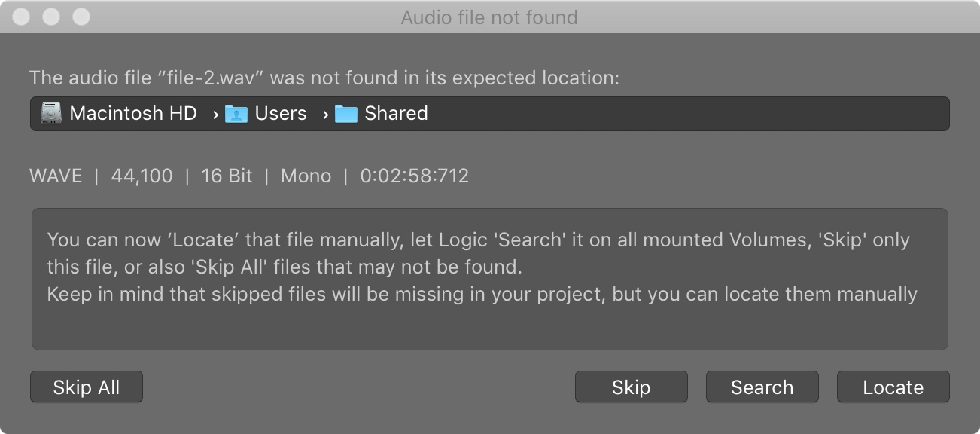Select the Macintosh HD path label

[x=132, y=114]
